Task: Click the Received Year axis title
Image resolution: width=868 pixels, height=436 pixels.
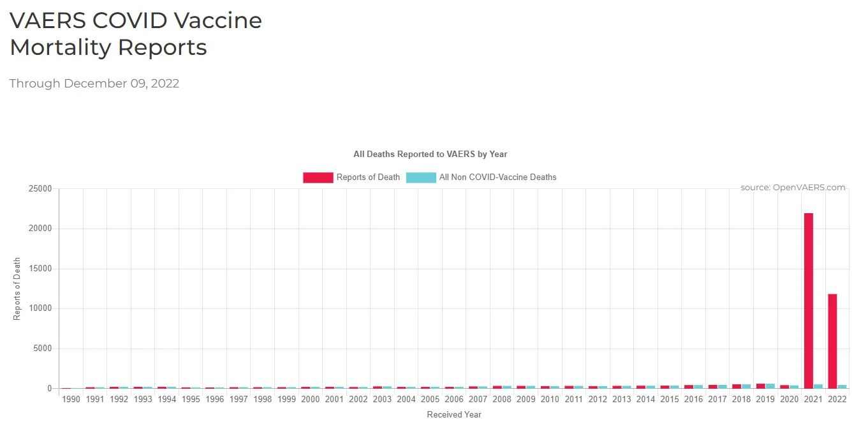Action: pos(453,415)
